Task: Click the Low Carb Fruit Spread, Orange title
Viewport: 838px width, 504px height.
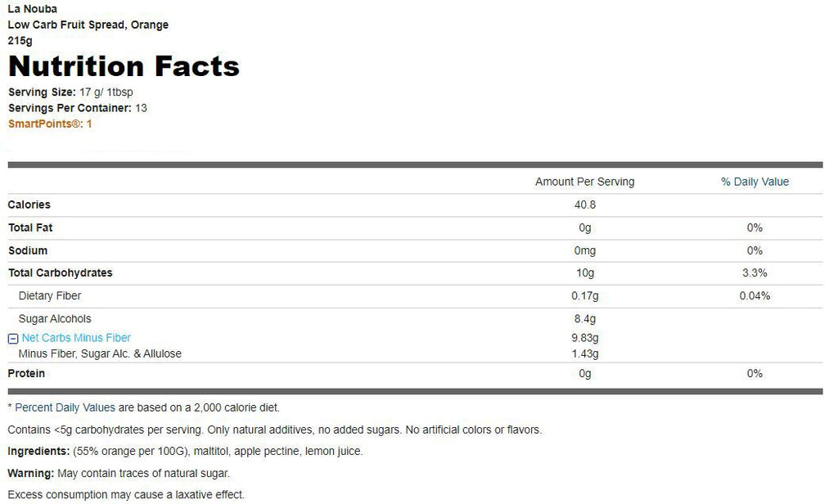Action: click(88, 25)
